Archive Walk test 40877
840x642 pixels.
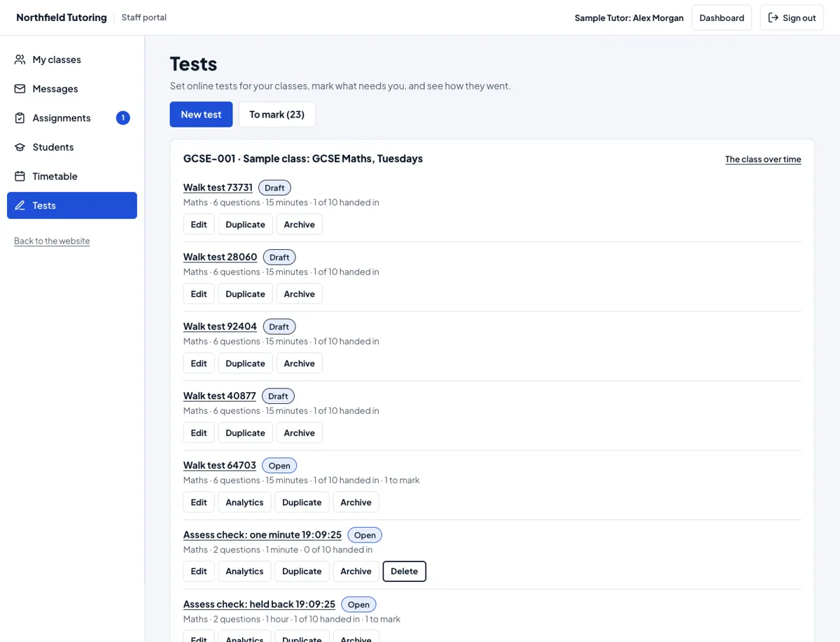[299, 433]
